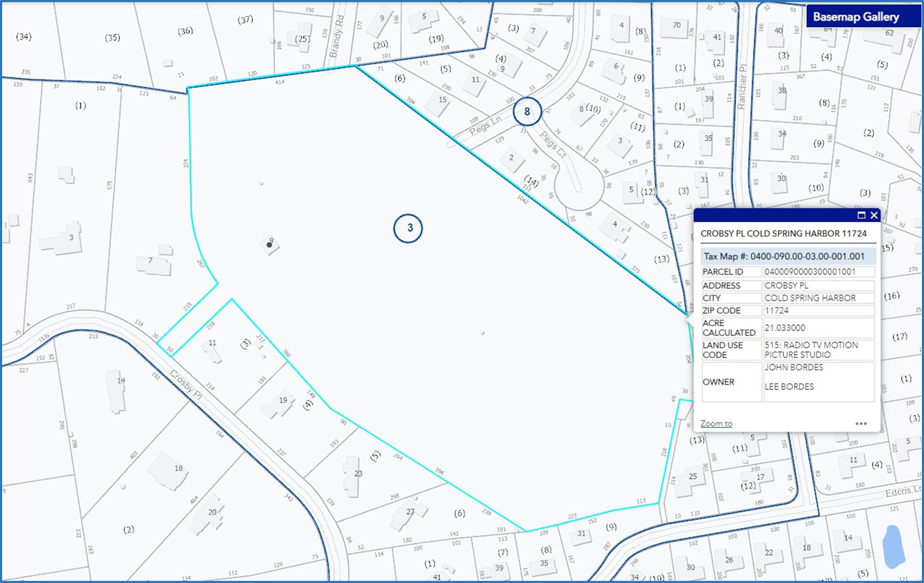Close the parcel info popup
The height and width of the screenshot is (583, 924).
tap(874, 215)
